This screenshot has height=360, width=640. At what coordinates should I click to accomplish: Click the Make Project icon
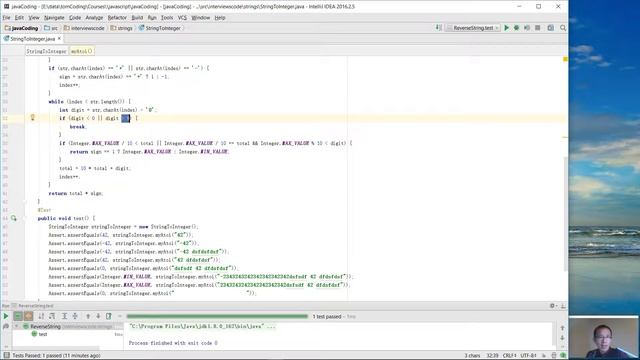point(438,28)
